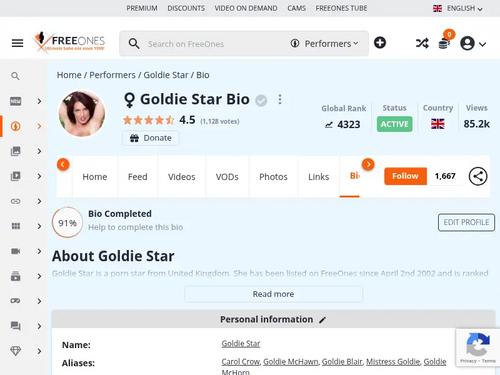The image size is (500, 375).
Task: Click the plus add-content icon
Action: pyautogui.click(x=380, y=43)
